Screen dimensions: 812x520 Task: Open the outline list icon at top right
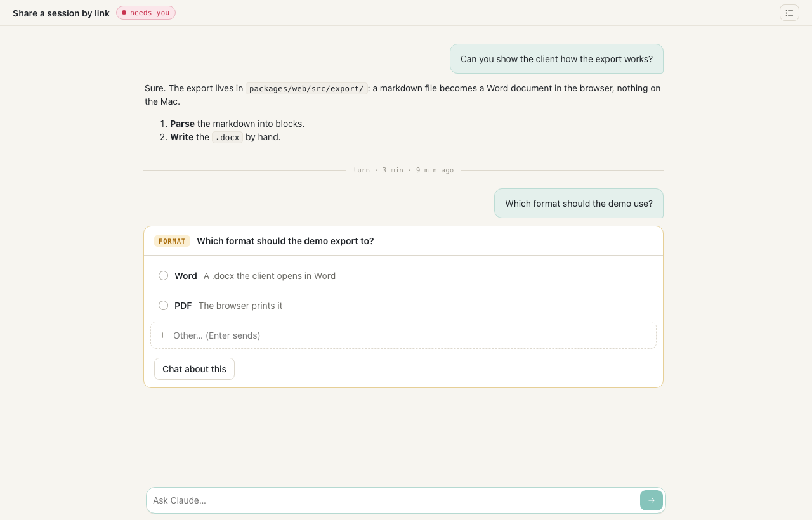789,13
